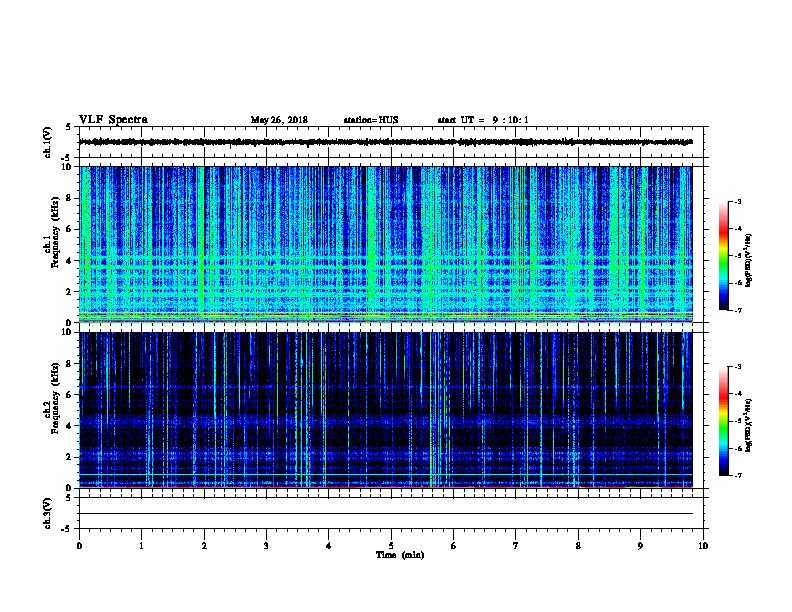Click the ch.1 color scale's log(PSD) label
The height and width of the screenshot is (612, 792).
[749, 260]
